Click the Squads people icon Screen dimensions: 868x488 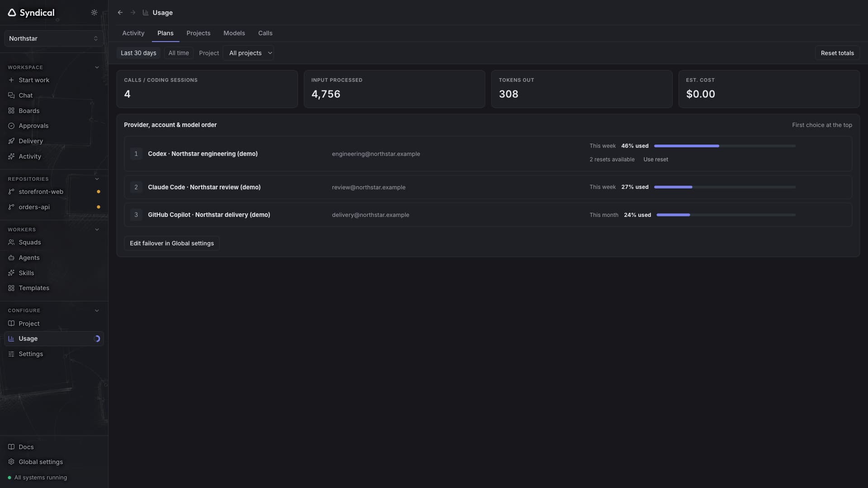pyautogui.click(x=11, y=242)
